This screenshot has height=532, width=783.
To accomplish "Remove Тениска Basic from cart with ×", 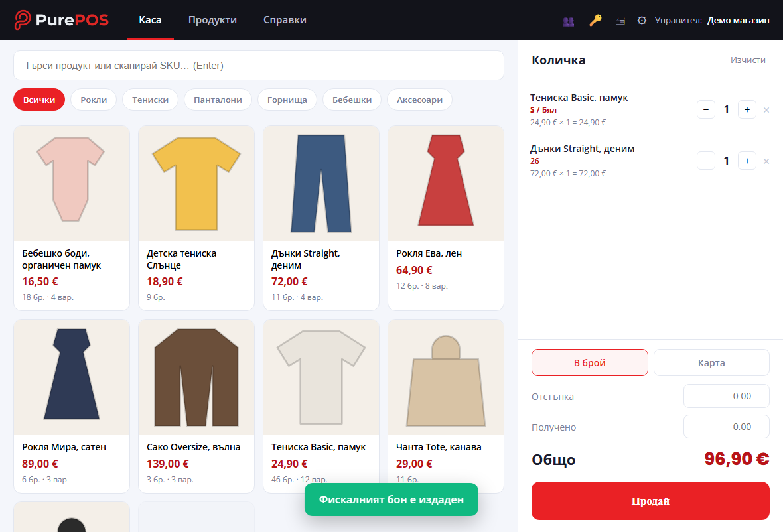I will [x=766, y=110].
